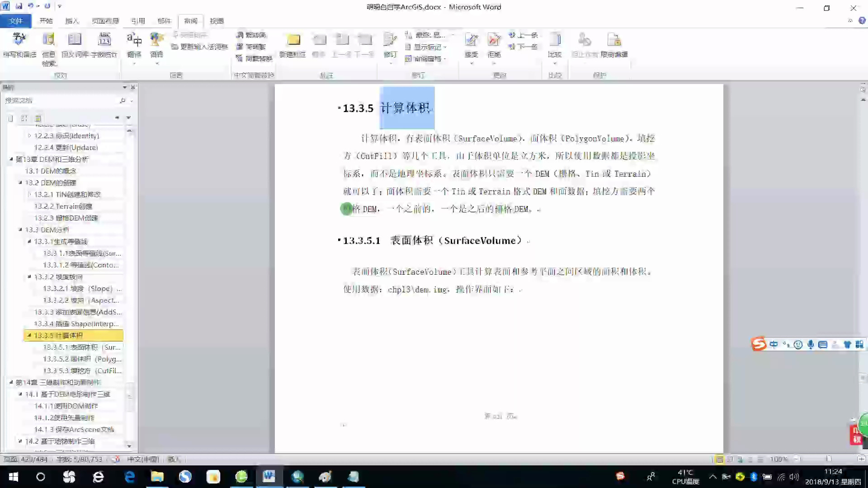The width and height of the screenshot is (868, 488).
Task: Open the 限制编辑 restrict editing pane
Action: [614, 45]
